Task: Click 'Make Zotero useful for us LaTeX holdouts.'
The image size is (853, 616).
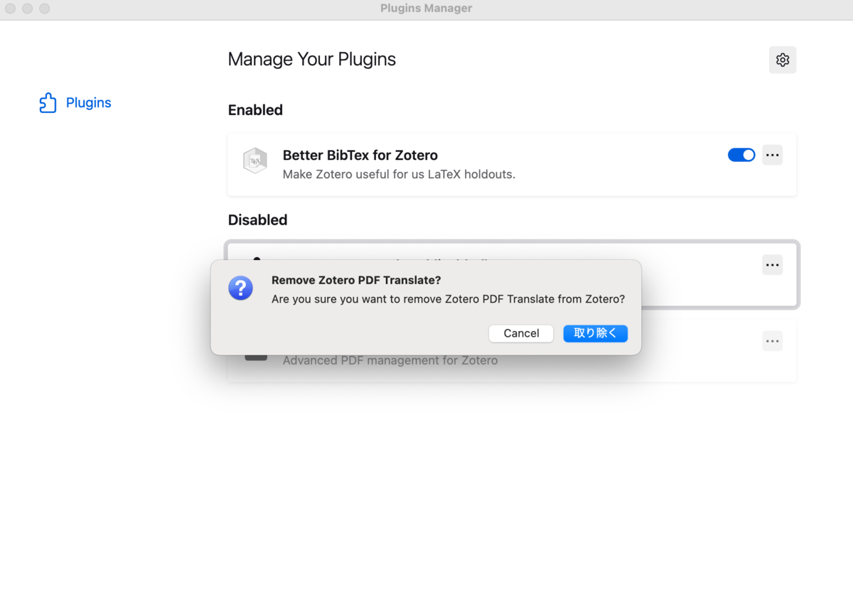Action: click(x=399, y=174)
